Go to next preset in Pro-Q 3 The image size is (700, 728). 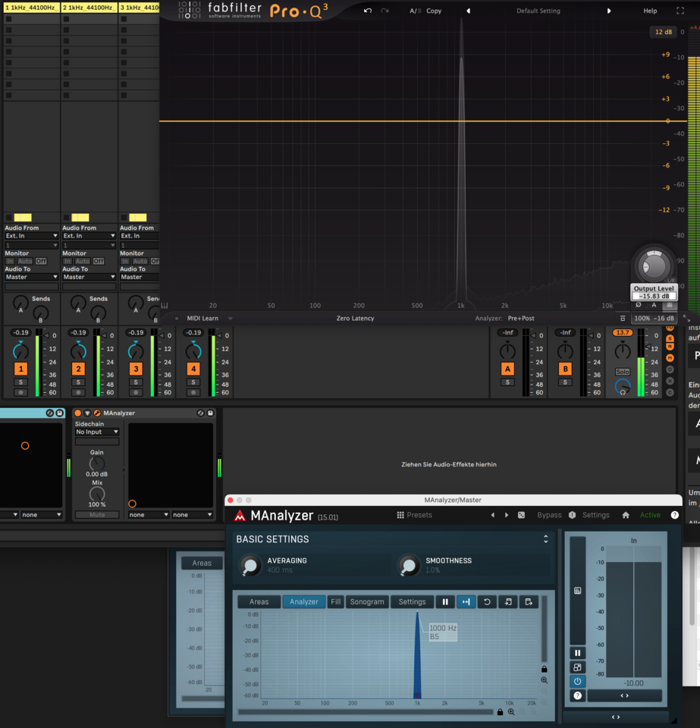[609, 11]
